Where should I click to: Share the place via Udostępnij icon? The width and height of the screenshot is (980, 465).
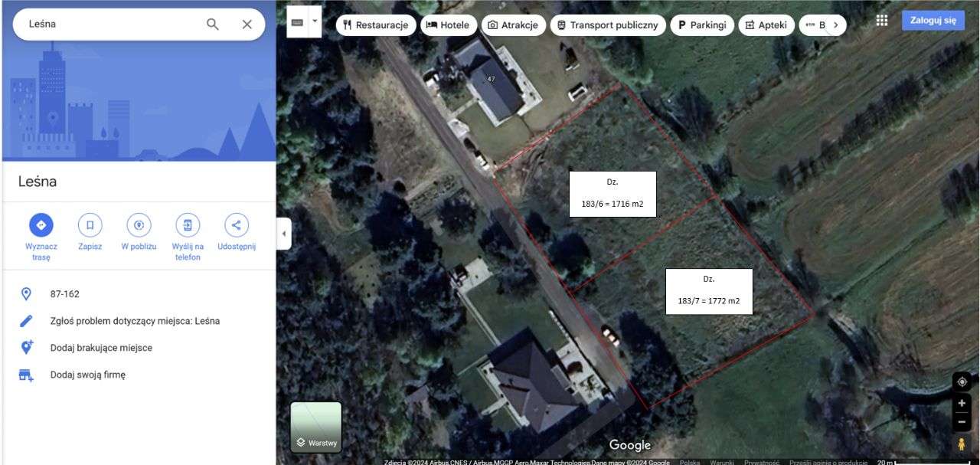236,225
